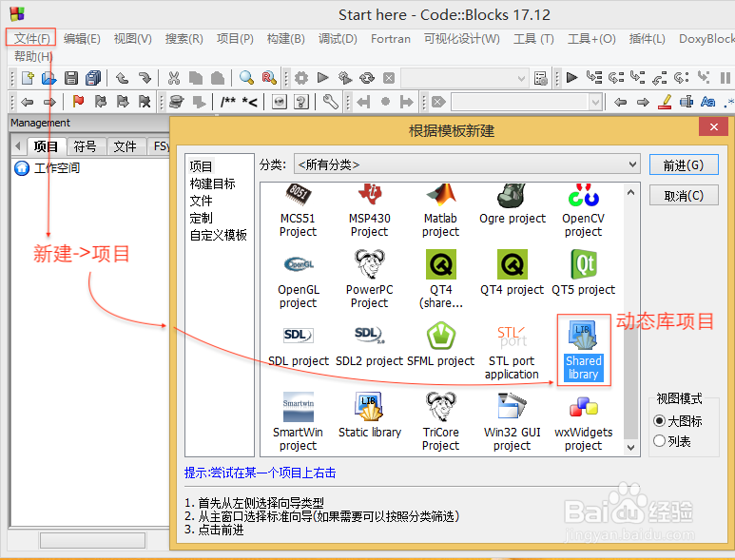Click Management tabs left scroll arrow
Viewport: 735px width, 560px height.
click(18, 146)
